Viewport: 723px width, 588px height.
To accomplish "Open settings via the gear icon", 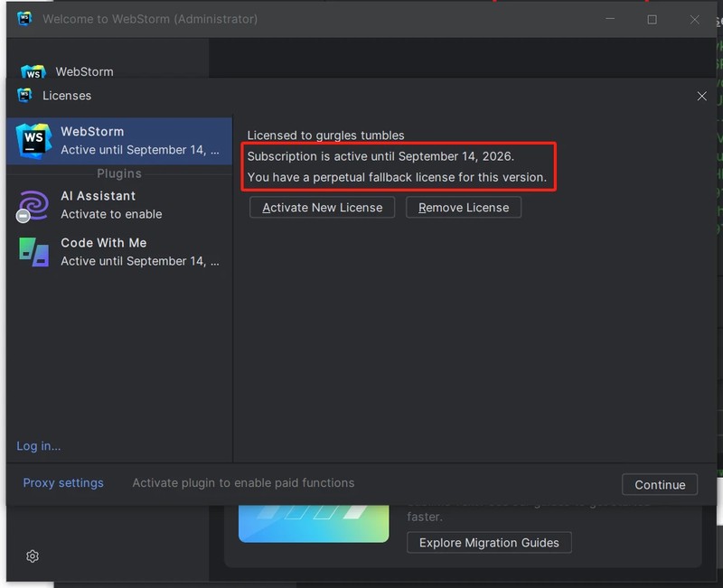I will tap(33, 556).
